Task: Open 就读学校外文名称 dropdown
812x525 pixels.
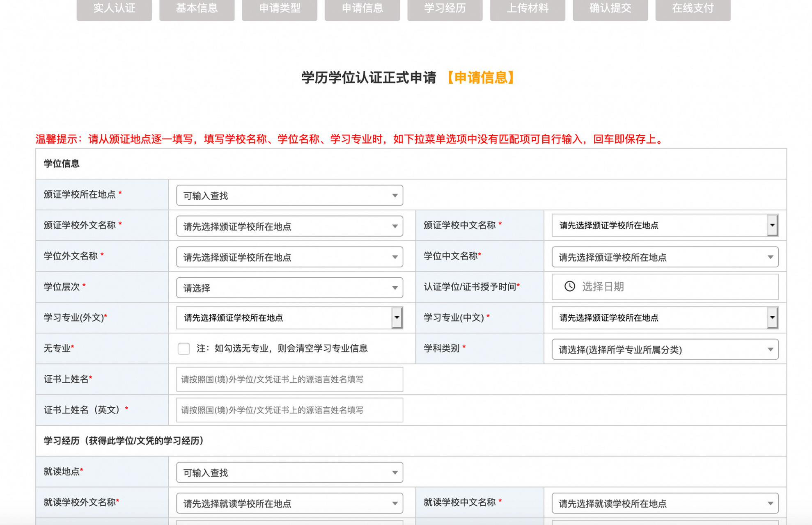Action: click(290, 503)
